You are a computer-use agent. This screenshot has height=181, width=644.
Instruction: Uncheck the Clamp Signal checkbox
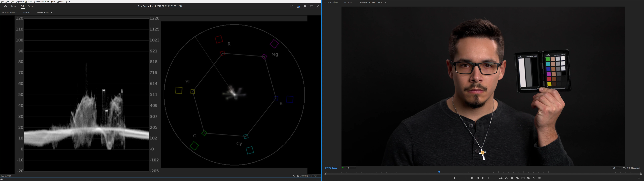[x=298, y=176]
